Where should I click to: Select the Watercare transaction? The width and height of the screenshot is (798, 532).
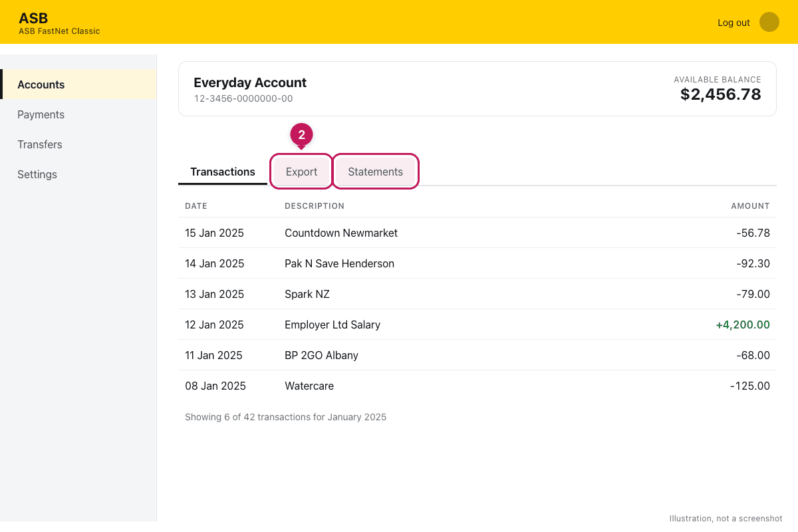(477, 386)
